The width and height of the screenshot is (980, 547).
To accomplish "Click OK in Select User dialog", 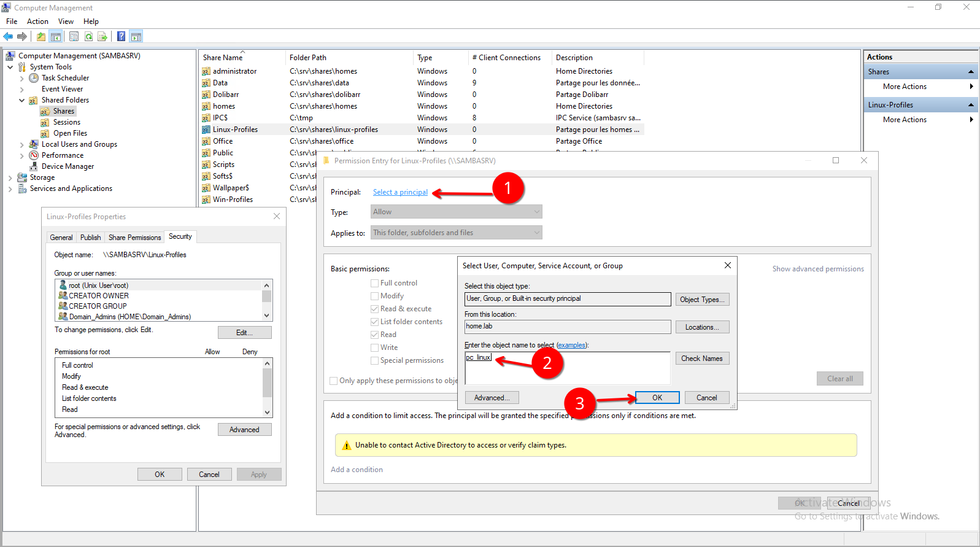I will coord(657,398).
